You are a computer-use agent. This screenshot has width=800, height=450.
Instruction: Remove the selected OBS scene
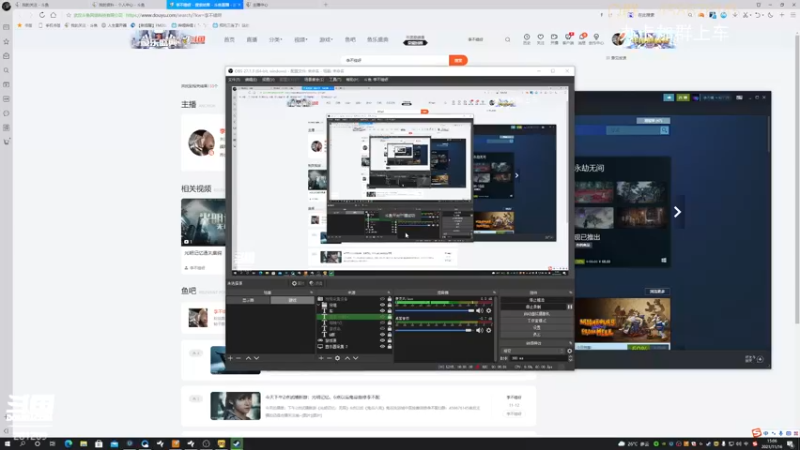(x=238, y=358)
